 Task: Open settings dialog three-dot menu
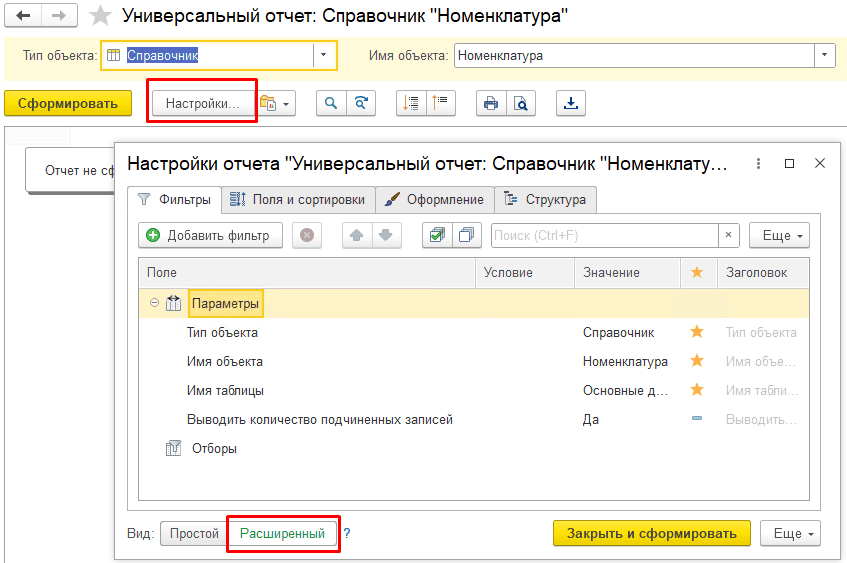pos(758,163)
